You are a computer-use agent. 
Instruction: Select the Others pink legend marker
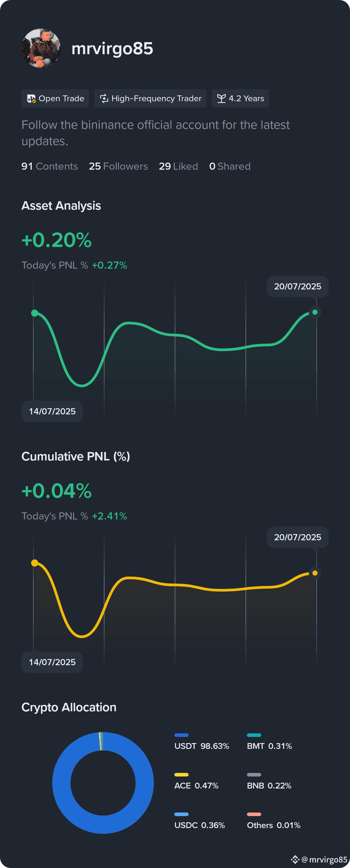click(x=254, y=814)
